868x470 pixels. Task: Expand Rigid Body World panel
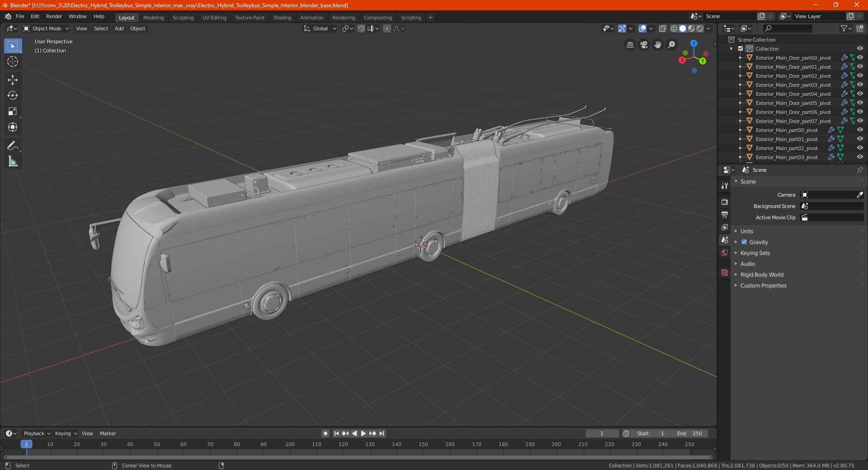(x=762, y=274)
